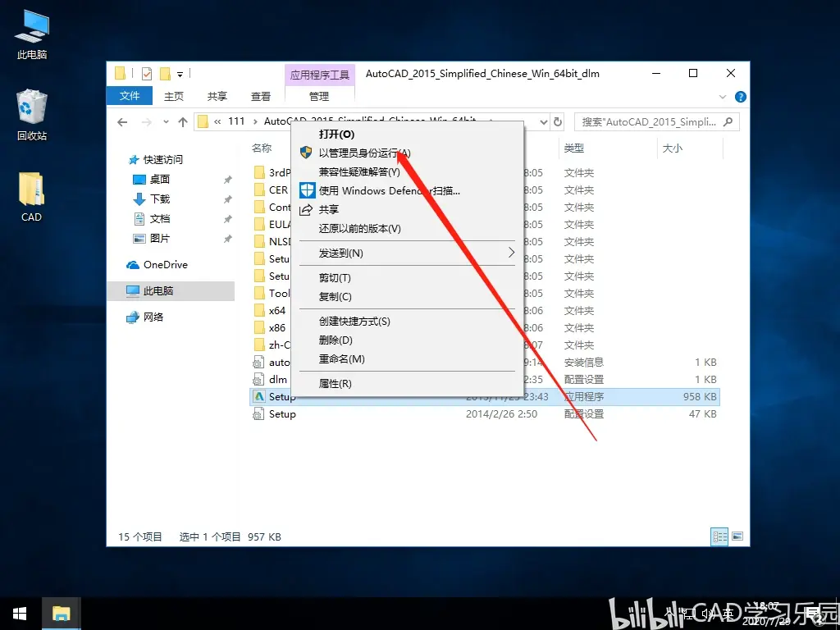Select the 回收站 recycle bin desktop icon
Screen dimensions: 840x630
coord(32,115)
